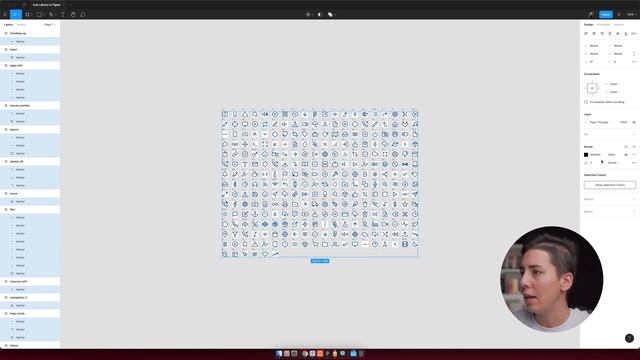Select the align-left layer
Viewport: 640px width, 360px height.
16,65
